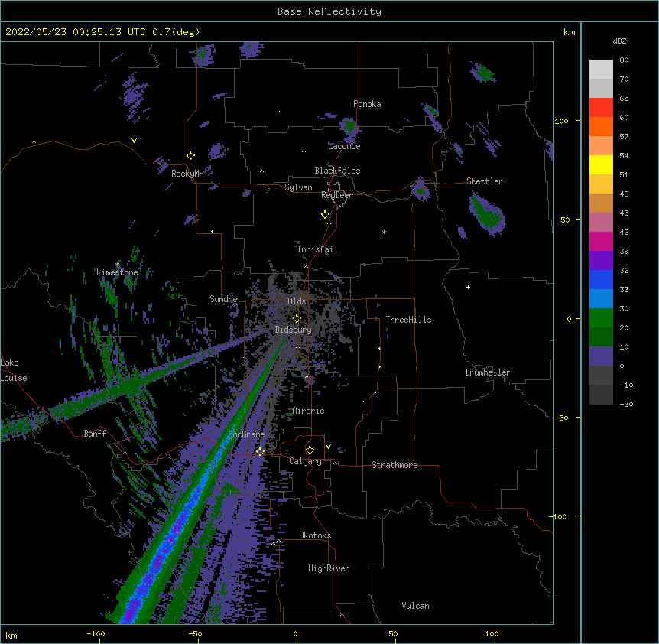
Task: Click the white plus marker north of Drumheller
Action: 468,287
